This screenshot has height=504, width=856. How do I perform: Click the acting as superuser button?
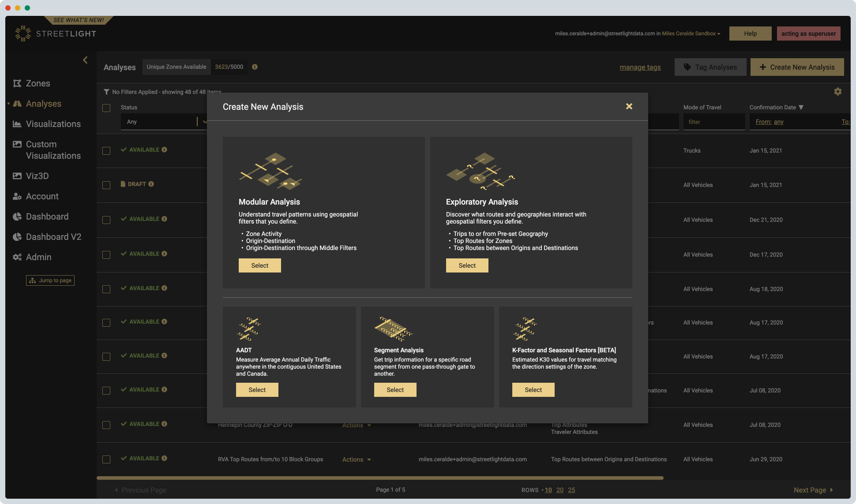(808, 34)
